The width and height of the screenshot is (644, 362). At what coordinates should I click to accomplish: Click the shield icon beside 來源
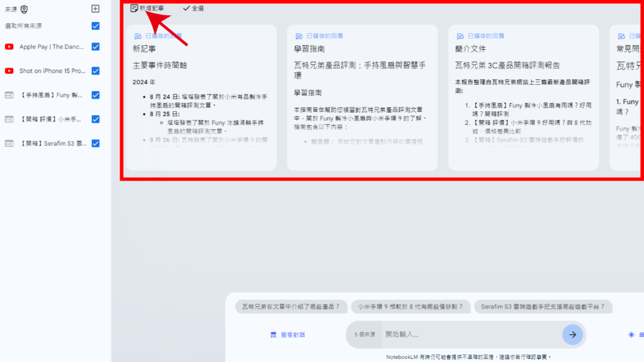click(x=25, y=9)
